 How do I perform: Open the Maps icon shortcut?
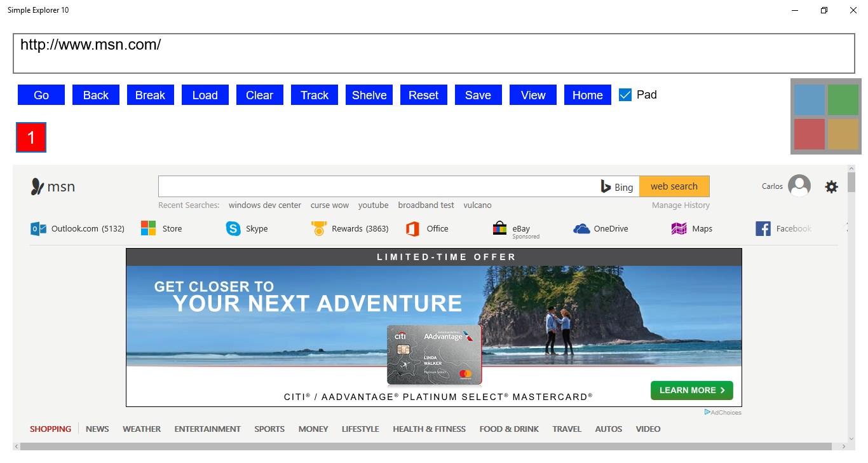pos(679,228)
